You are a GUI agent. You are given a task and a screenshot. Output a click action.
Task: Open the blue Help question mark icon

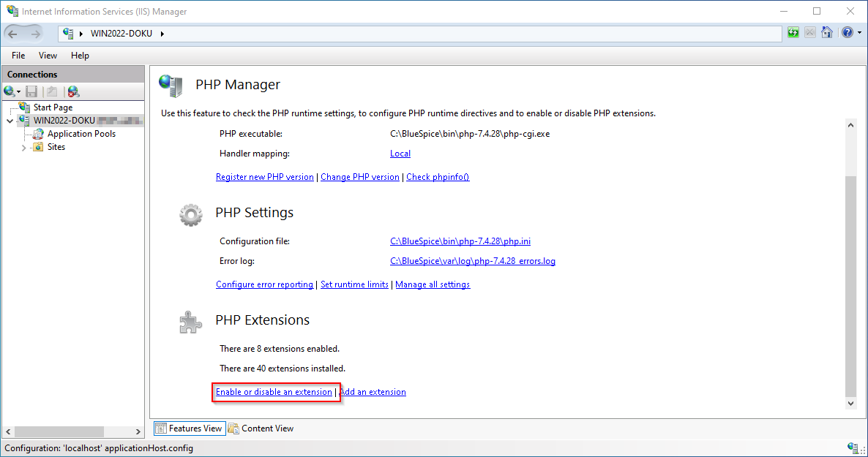pyautogui.click(x=847, y=33)
